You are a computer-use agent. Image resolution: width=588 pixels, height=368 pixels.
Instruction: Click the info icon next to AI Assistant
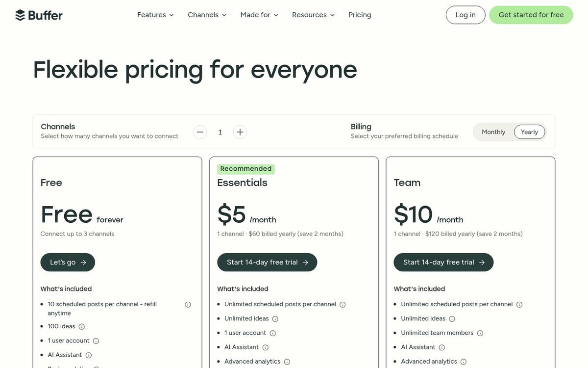pyautogui.click(x=88, y=355)
